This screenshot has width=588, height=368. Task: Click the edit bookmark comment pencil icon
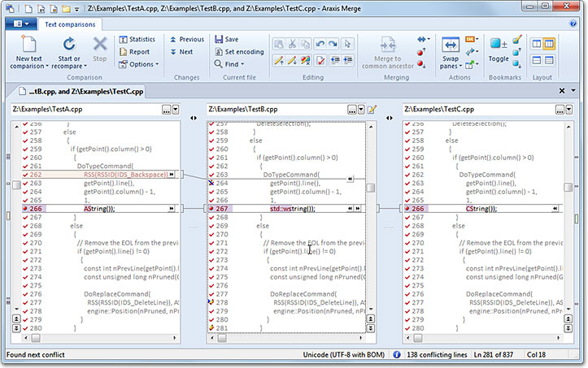(x=517, y=39)
